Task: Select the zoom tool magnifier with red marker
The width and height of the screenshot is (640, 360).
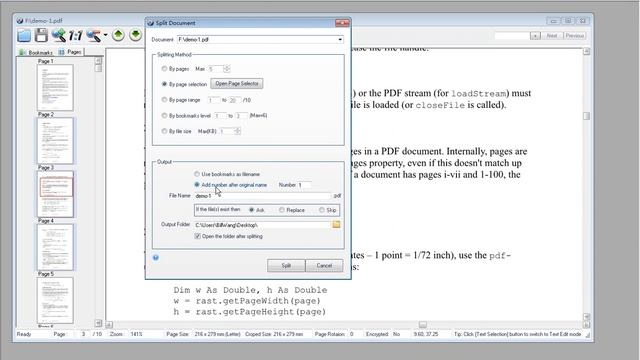Action: coord(93,36)
